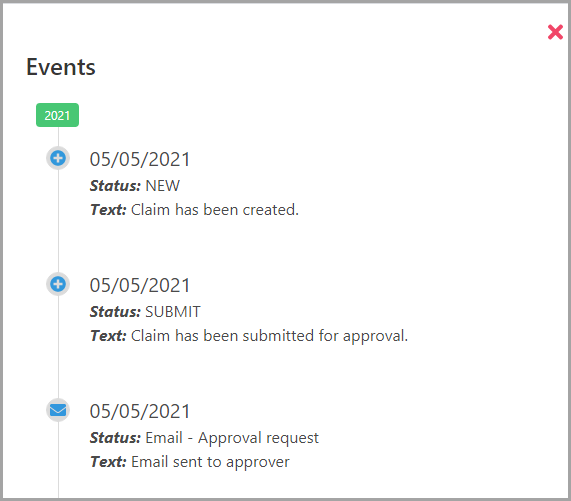Click text 'Email sent to approver'
Screen dimensions: 571x501
click(x=210, y=462)
